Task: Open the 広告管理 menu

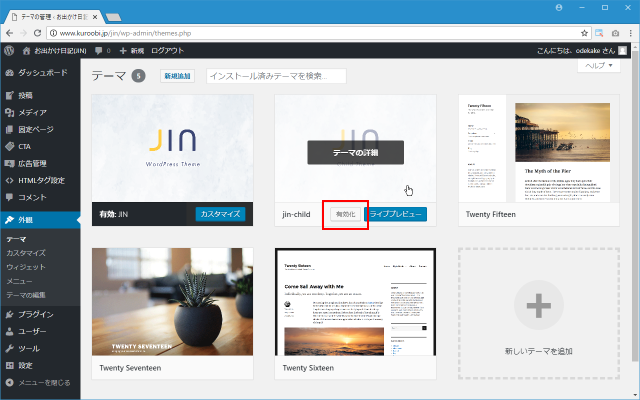Action: (x=40, y=164)
